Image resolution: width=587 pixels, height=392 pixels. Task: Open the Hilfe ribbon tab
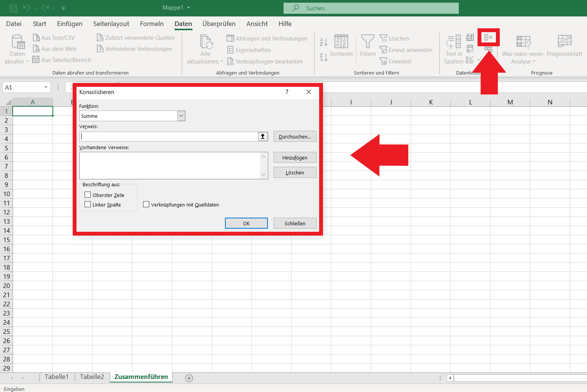[285, 24]
